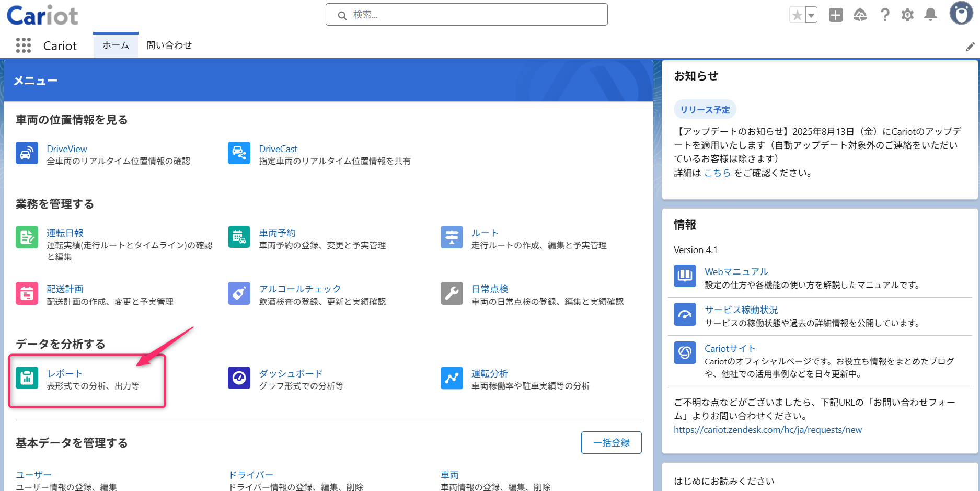Click the search box

tap(466, 15)
